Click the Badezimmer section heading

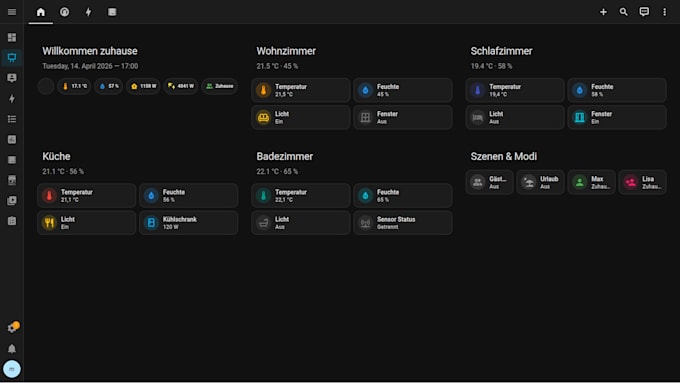[284, 156]
